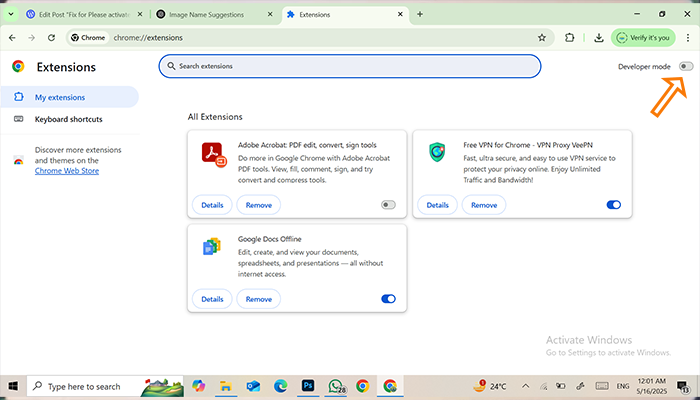The height and width of the screenshot is (400, 700).
Task: Remove Google Docs Offline extension
Action: (258, 299)
